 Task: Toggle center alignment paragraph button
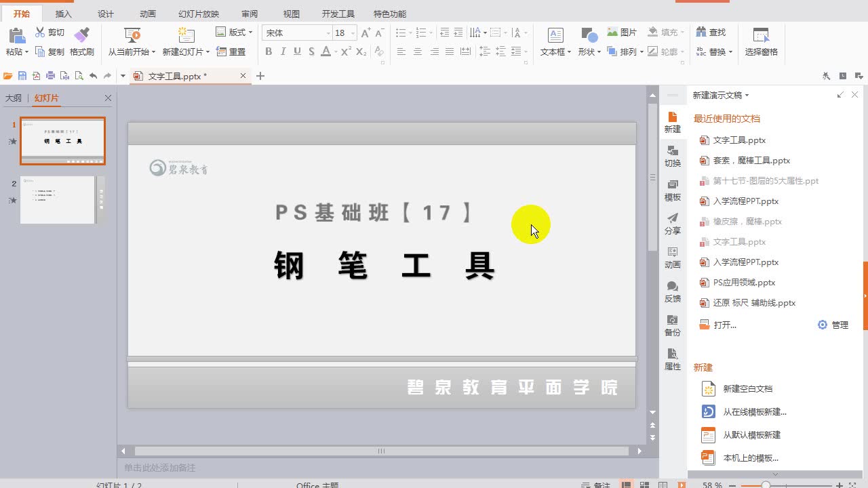(x=418, y=52)
